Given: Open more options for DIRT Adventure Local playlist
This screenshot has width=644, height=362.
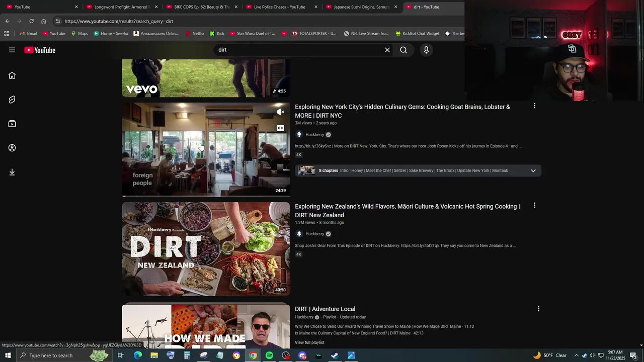Looking at the screenshot, I should click(x=538, y=309).
